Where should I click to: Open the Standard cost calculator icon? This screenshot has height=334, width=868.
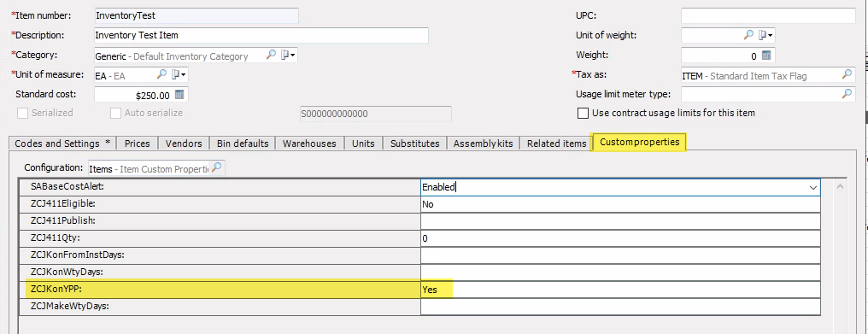tap(180, 95)
